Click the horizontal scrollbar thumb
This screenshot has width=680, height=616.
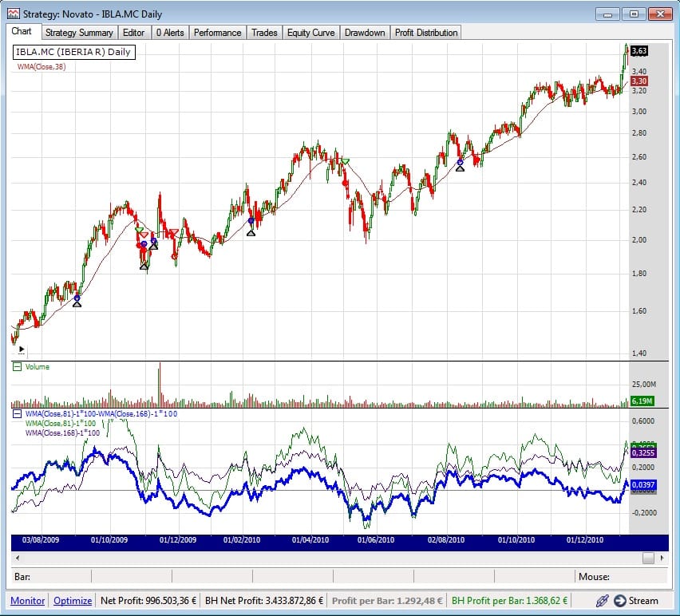[x=647, y=558]
